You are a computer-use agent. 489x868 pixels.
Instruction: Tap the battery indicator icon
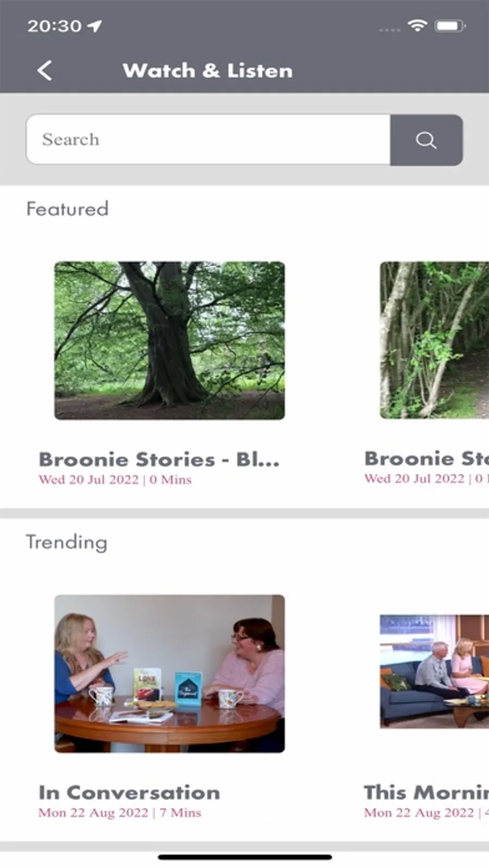(x=450, y=26)
